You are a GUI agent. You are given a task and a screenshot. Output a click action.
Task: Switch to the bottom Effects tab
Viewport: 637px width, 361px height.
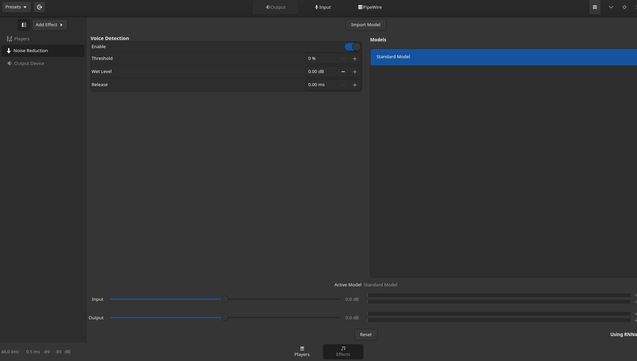point(343,351)
